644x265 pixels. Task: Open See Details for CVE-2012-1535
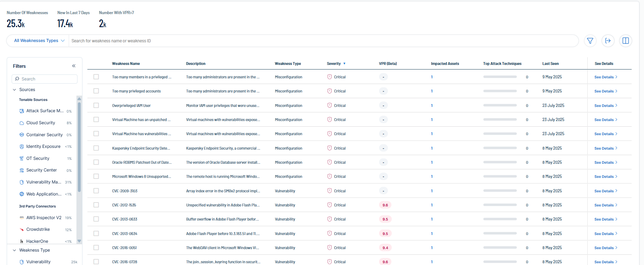[x=605, y=205]
